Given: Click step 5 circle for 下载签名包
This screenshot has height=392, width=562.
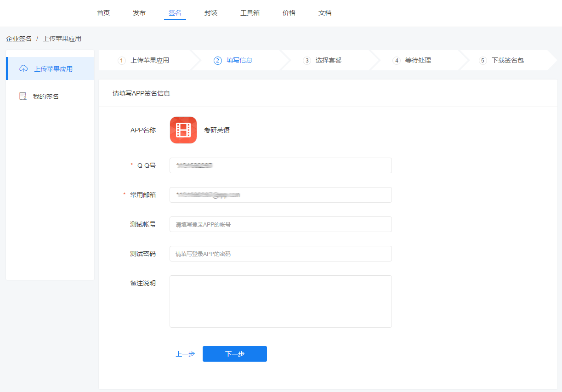Looking at the screenshot, I should click(483, 61).
